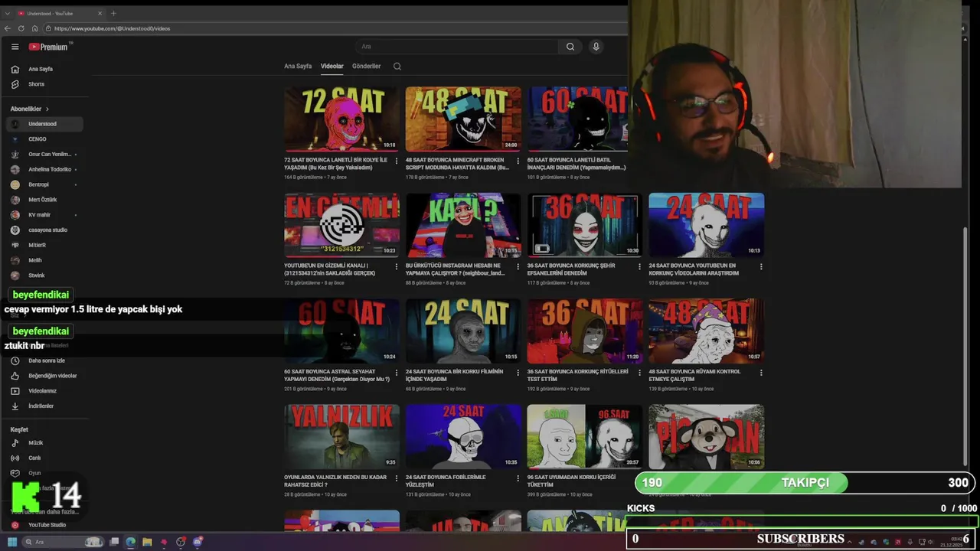Switch to channel Ana Sayfa tab
Image resolution: width=980 pixels, height=551 pixels.
click(x=298, y=67)
